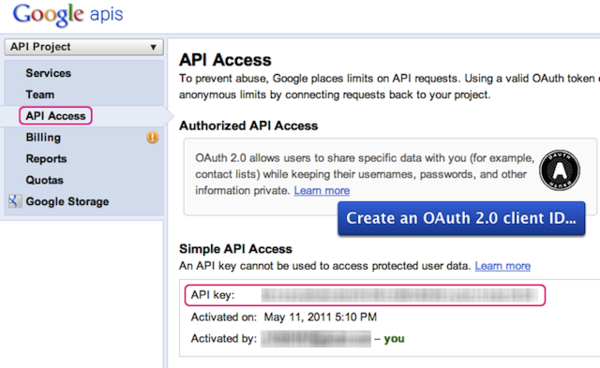Click the OAuth logo badge
This screenshot has width=600, height=368.
(x=559, y=170)
